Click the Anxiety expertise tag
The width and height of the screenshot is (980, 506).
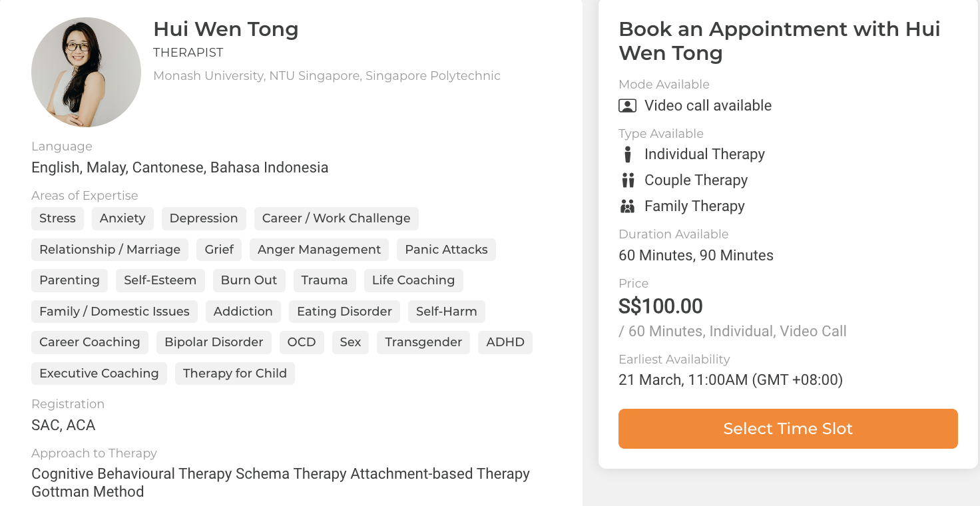click(x=122, y=218)
